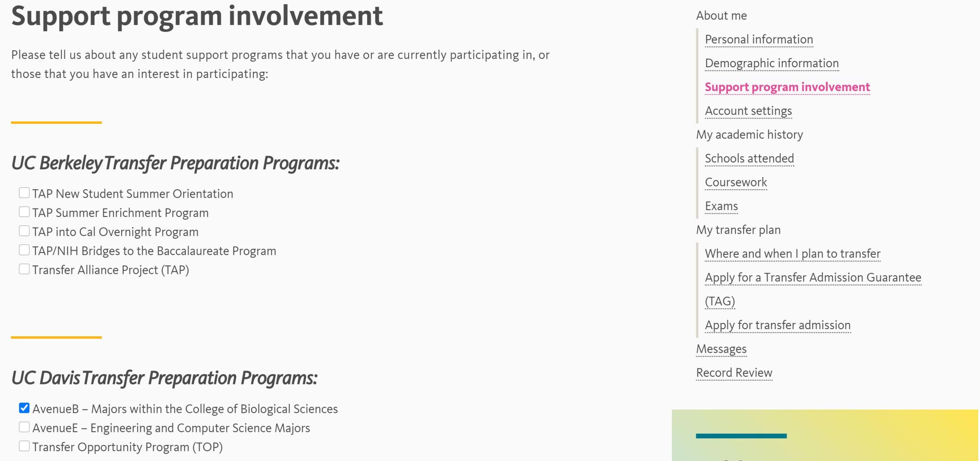Check Transfer Alliance Project (TAP) box
Image resolution: width=980 pixels, height=461 pixels.
pyautogui.click(x=24, y=269)
